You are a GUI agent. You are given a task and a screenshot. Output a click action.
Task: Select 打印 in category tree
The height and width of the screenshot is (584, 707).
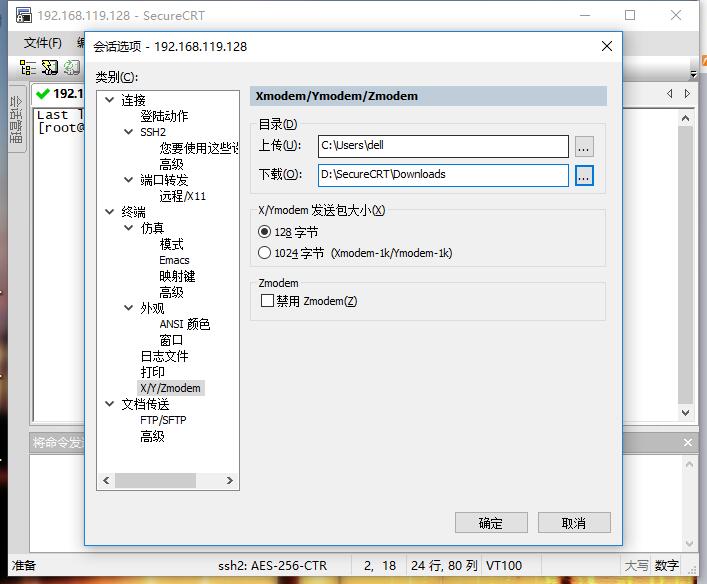152,372
